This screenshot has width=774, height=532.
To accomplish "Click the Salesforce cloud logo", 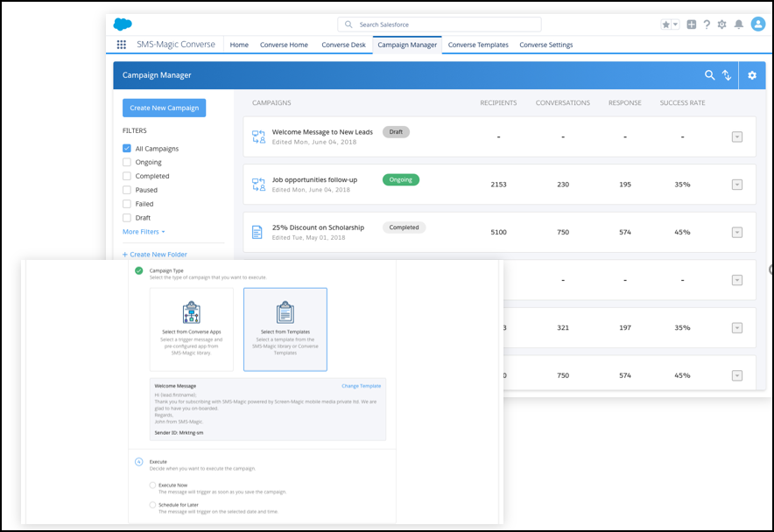I will [123, 24].
